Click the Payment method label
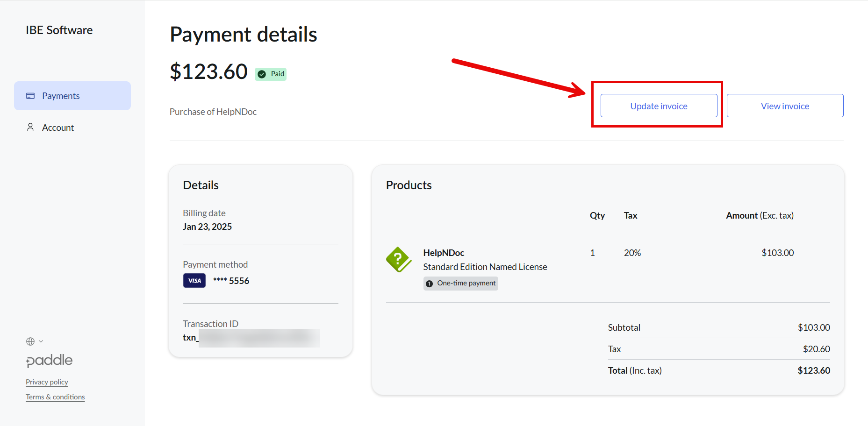Viewport: 868px width, 426px height. point(215,264)
